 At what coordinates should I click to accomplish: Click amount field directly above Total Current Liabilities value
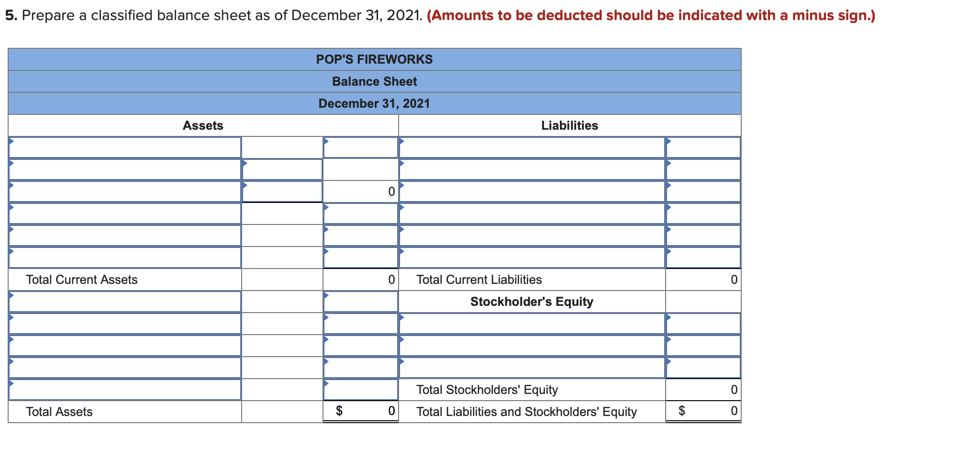coord(703,258)
